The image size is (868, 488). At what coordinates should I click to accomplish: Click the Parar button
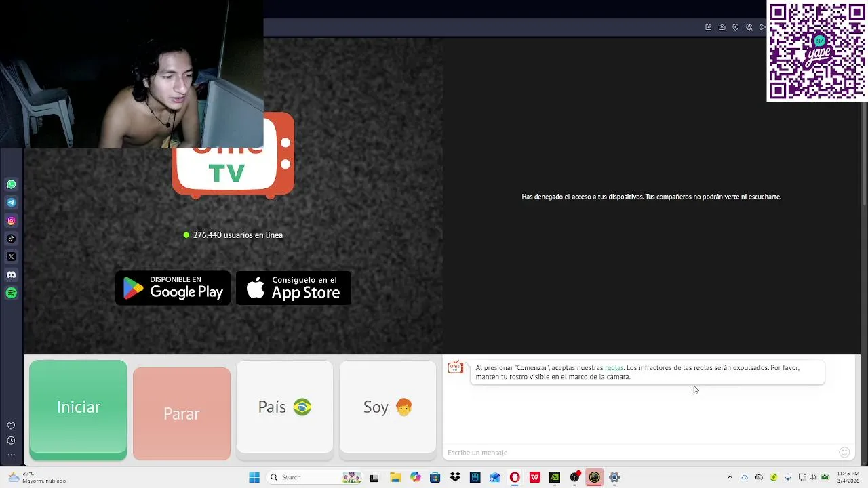(x=182, y=413)
